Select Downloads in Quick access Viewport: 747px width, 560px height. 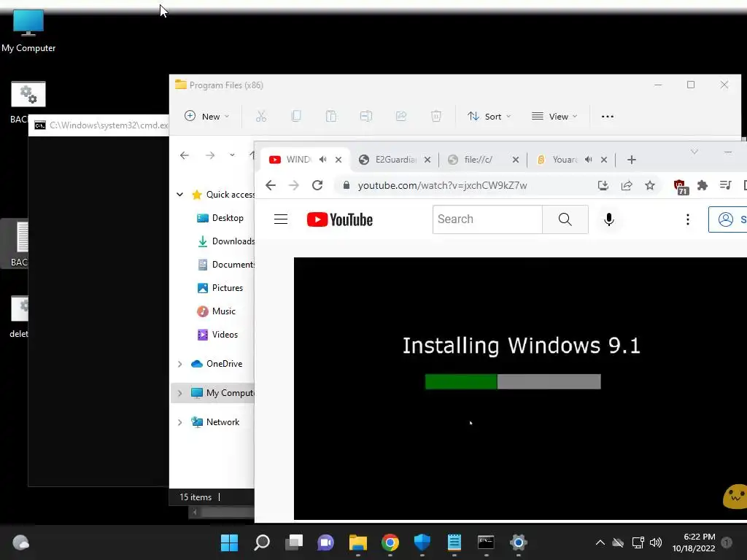coord(225,241)
